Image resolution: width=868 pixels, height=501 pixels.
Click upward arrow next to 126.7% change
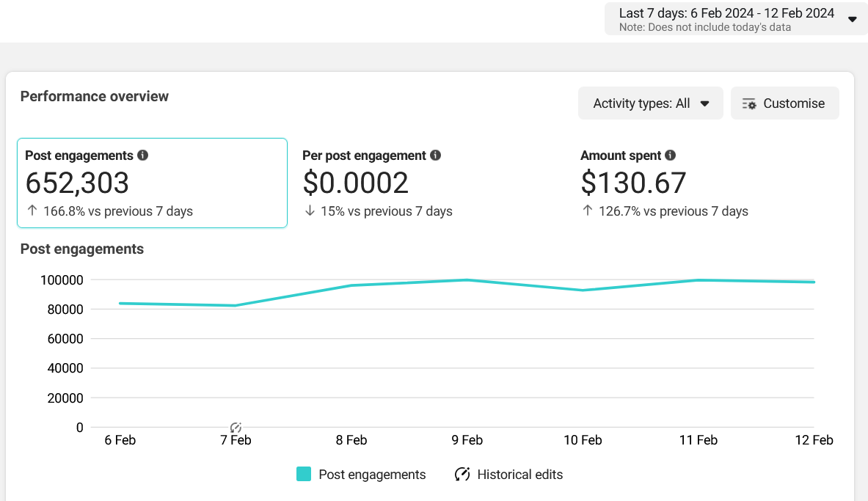pyautogui.click(x=588, y=211)
